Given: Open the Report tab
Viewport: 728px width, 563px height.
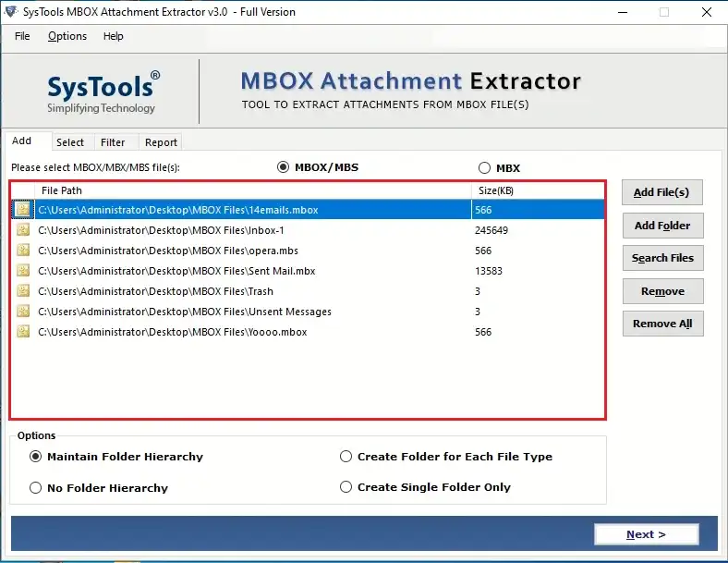Looking at the screenshot, I should [161, 142].
